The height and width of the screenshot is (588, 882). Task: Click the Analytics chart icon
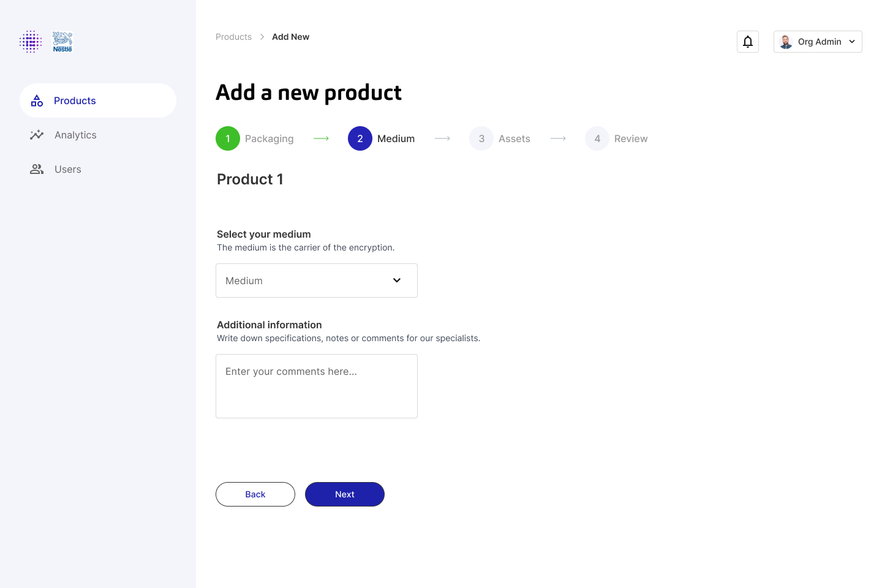point(37,135)
